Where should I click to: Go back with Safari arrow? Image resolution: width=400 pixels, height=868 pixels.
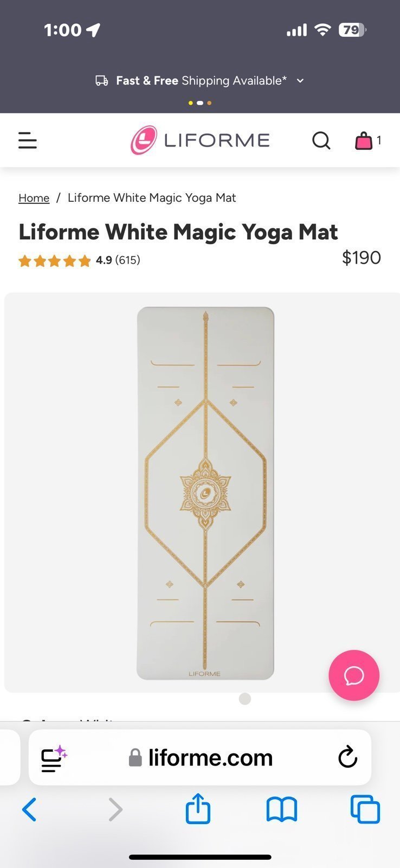29,809
